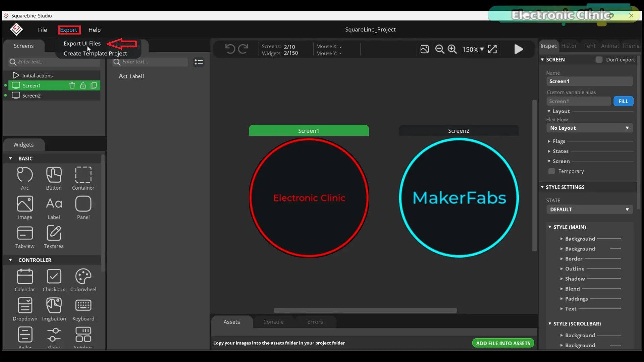Viewport: 644px width, 362px height.
Task: Switch to the Theme tab
Action: click(631, 46)
